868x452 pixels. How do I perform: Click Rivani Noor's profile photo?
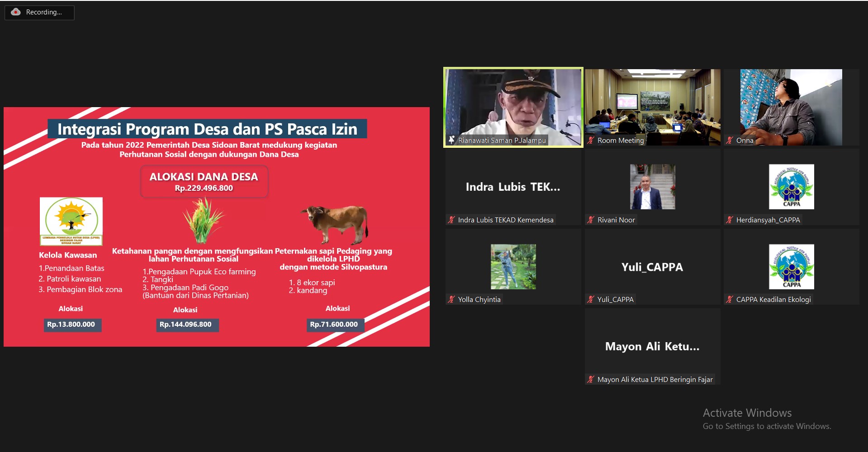click(x=652, y=187)
